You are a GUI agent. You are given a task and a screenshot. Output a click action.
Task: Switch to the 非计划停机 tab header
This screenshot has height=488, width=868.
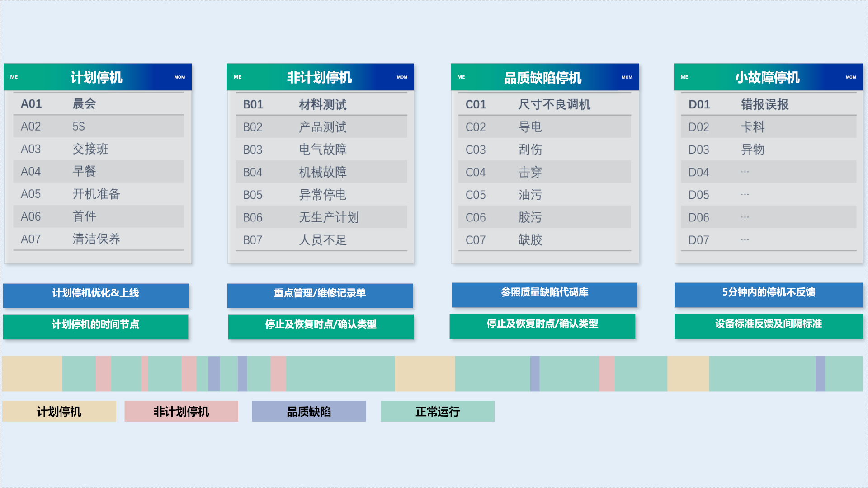[x=321, y=77]
